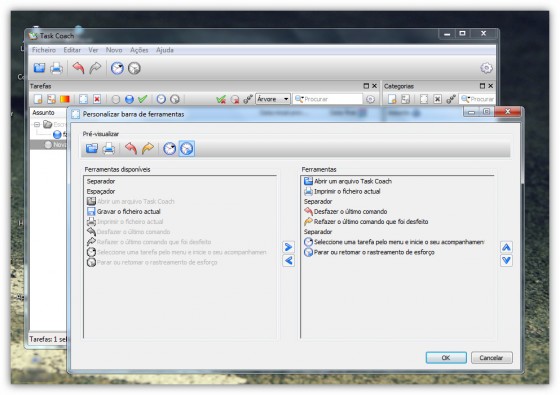Mark task active with blue circle icon
Screen dimensions: 560x395
click(129, 99)
